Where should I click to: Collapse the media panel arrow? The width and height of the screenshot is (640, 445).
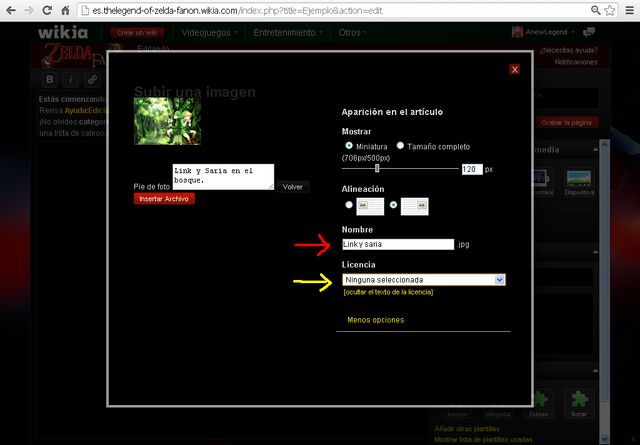coord(596,150)
